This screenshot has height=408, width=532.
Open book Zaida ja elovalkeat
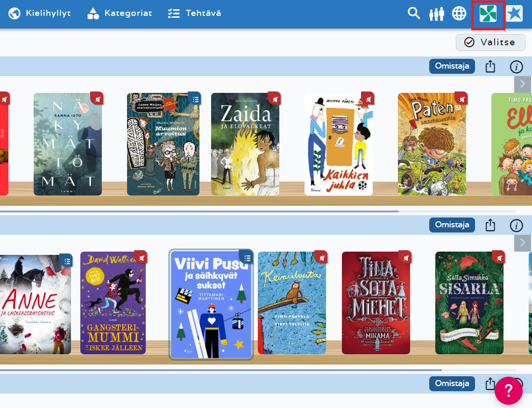pyautogui.click(x=245, y=144)
